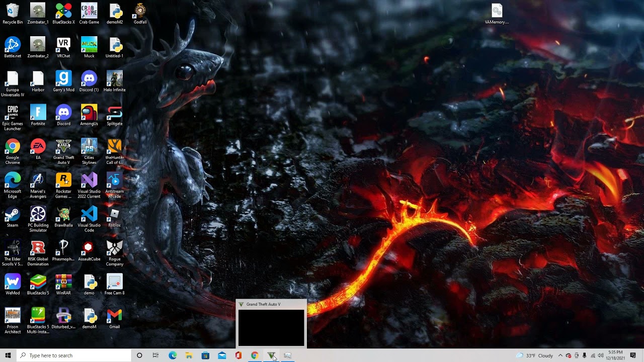The width and height of the screenshot is (644, 362).
Task: Open the Grand Theft Auto V preview thumbnail
Action: coord(271,324)
